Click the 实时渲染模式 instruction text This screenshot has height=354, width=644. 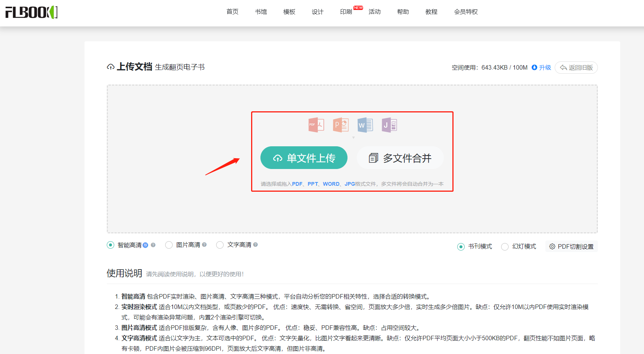click(139, 307)
